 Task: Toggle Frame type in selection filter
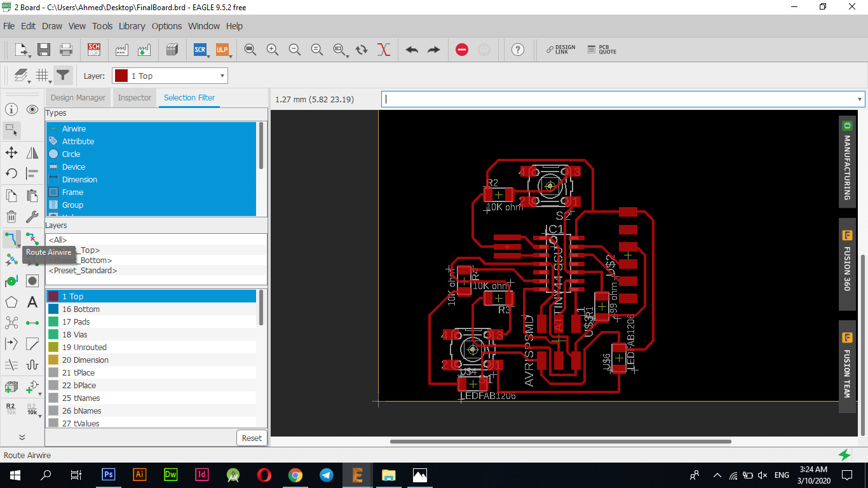tap(151, 192)
